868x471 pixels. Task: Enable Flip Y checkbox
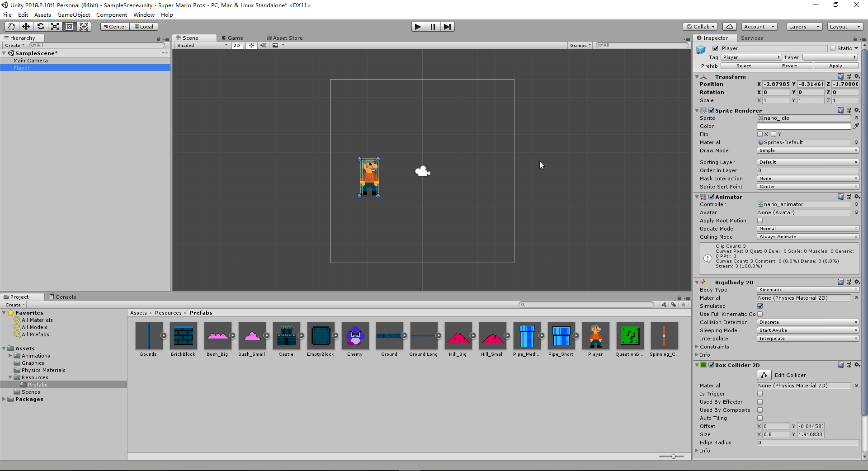click(x=774, y=134)
